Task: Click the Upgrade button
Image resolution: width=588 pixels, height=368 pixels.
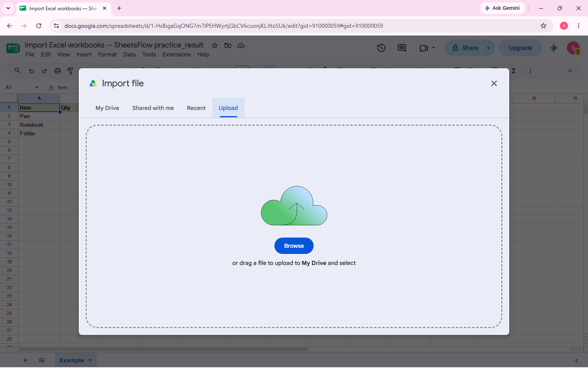Action: [x=521, y=48]
